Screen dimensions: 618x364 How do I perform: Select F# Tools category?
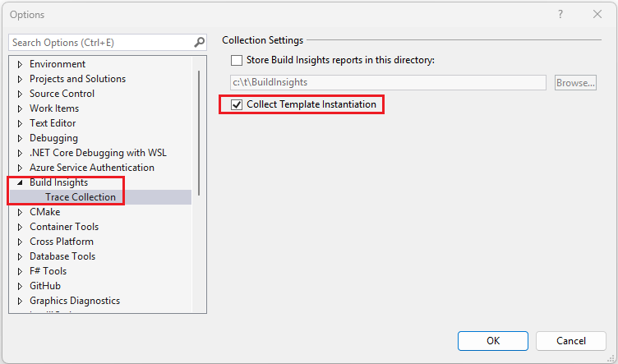(x=48, y=271)
